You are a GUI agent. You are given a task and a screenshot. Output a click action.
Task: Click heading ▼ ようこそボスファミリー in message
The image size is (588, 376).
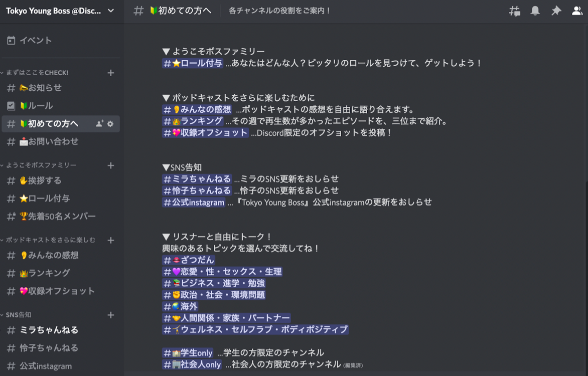coord(214,51)
